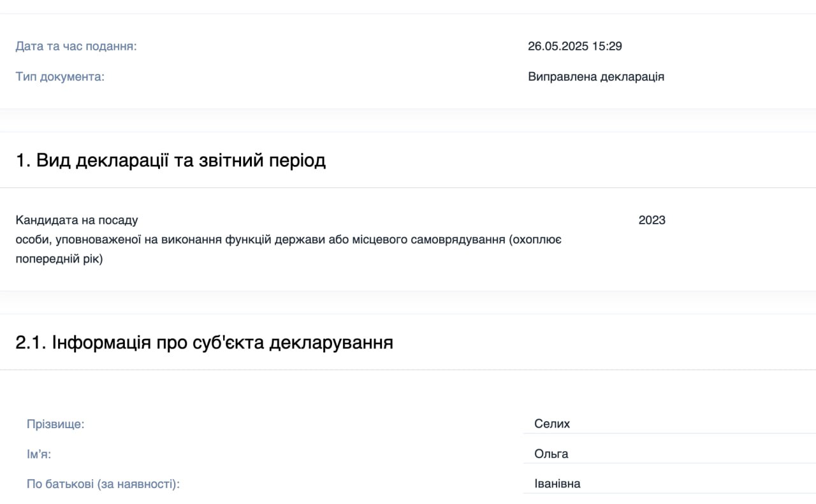Viewport: 816px width, 504px height.
Task: Click the 'Тип документа:' label
Action: click(60, 77)
